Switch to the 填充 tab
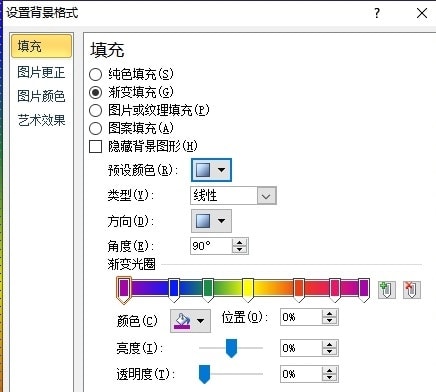436x392 pixels. tap(41, 46)
